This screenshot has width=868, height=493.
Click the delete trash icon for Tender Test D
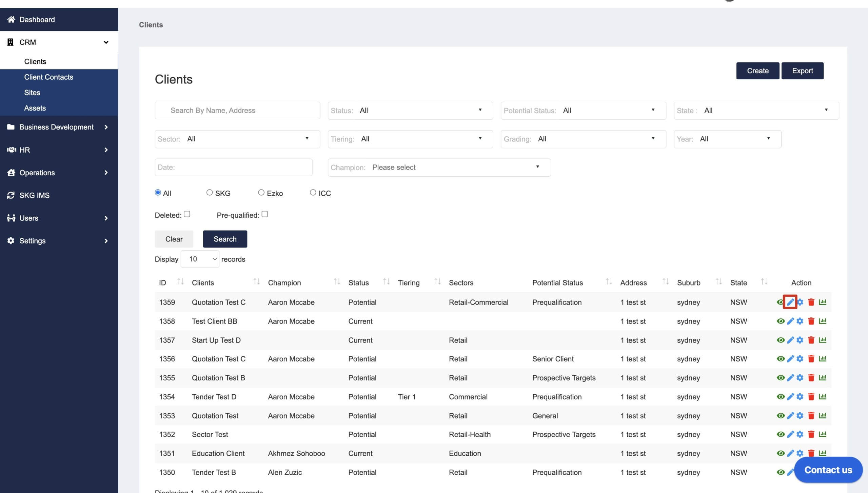811,397
